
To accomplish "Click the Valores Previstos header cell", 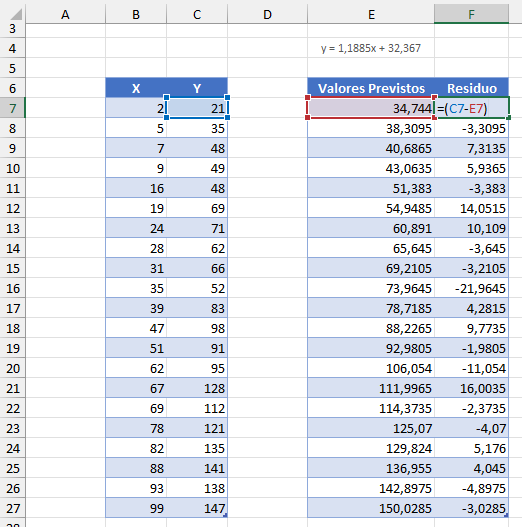I will pos(371,88).
